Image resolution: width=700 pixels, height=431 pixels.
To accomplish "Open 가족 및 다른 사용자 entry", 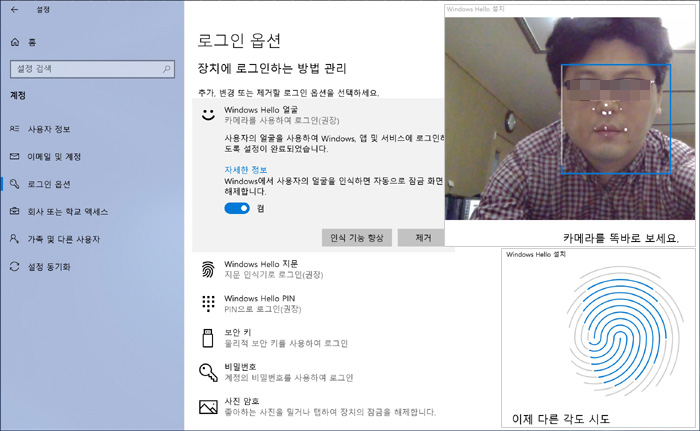I will tap(64, 239).
